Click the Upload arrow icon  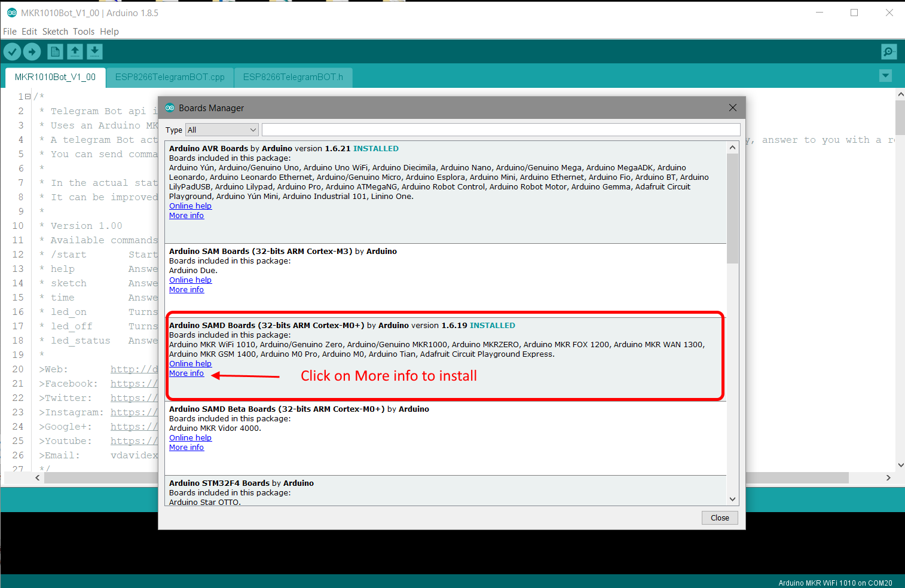pos(32,51)
